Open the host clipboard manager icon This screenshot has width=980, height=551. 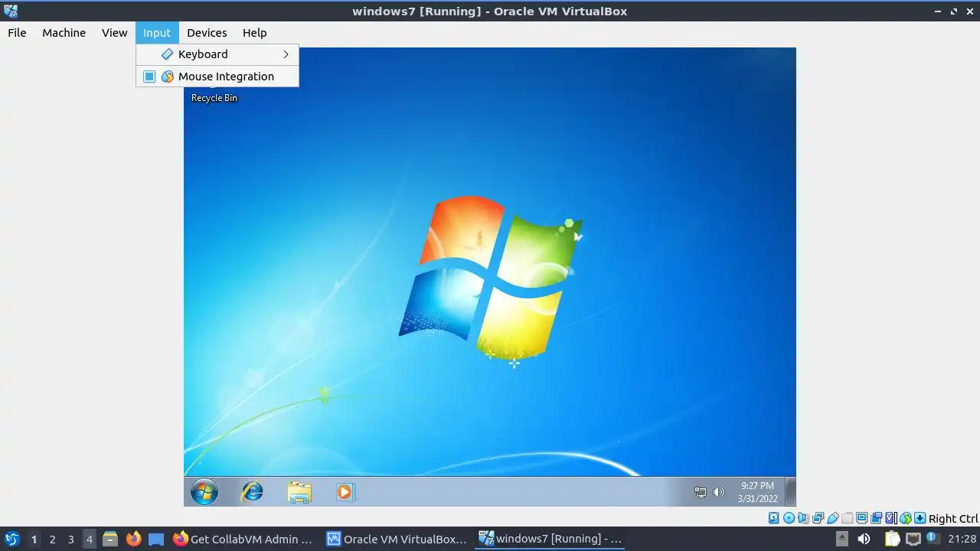(x=893, y=539)
